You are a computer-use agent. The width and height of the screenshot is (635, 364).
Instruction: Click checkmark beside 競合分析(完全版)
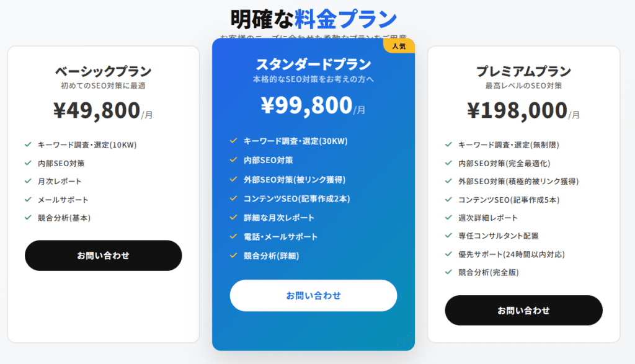(x=448, y=272)
